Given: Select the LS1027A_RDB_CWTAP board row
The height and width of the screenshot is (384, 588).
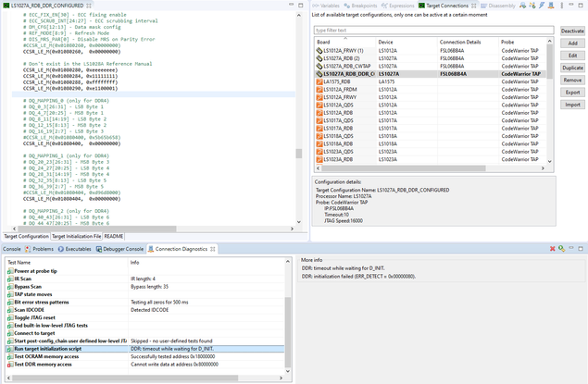Looking at the screenshot, I should pyautogui.click(x=431, y=67).
